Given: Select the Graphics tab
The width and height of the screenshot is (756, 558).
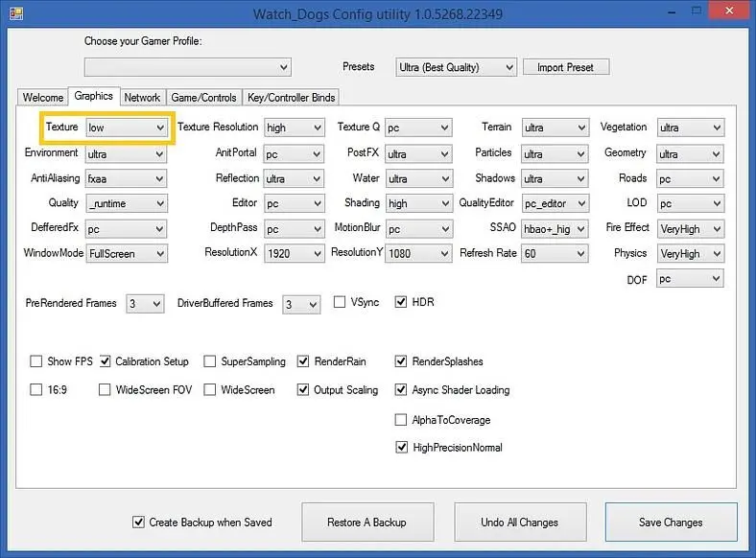Looking at the screenshot, I should click(93, 96).
